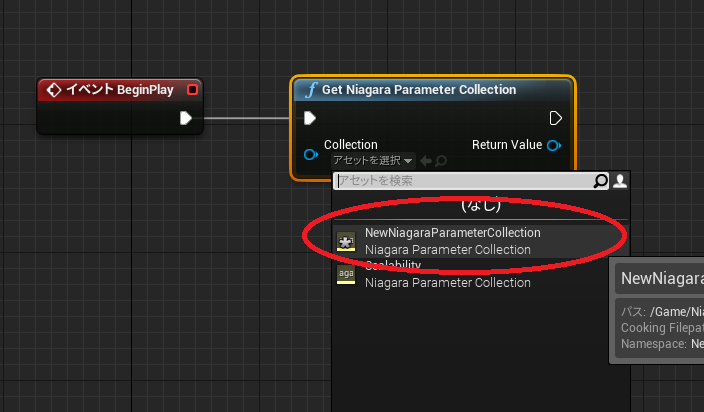This screenshot has height=412, width=704.
Task: Click NewNiagaraParameterCollection asset thumbnail icon
Action: pos(346,242)
